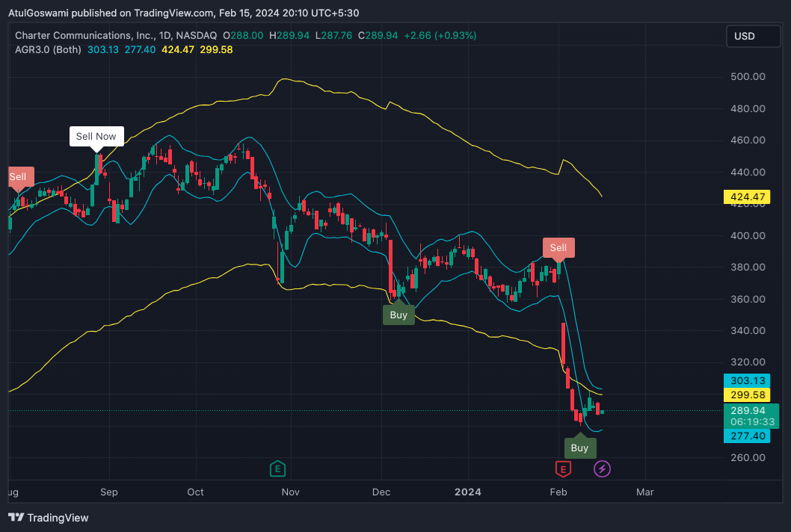Click the Feb label on the time axis
Image resolution: width=791 pixels, height=532 pixels.
click(558, 492)
